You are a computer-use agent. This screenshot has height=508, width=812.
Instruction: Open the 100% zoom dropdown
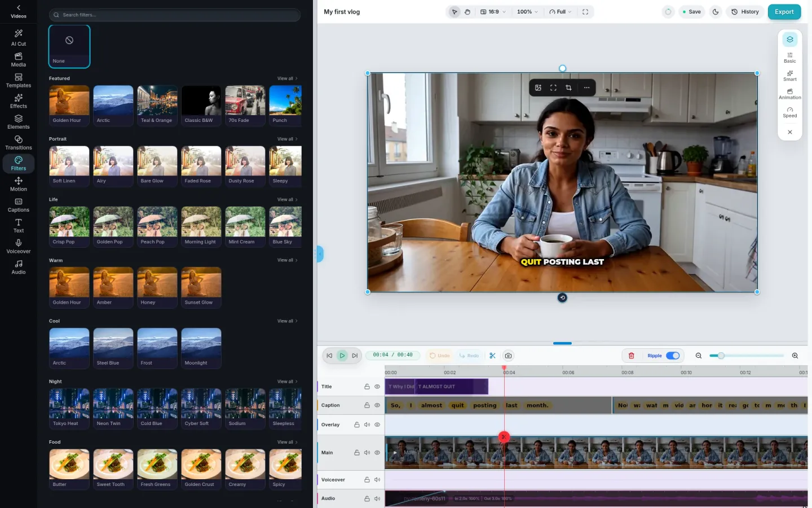(x=527, y=12)
